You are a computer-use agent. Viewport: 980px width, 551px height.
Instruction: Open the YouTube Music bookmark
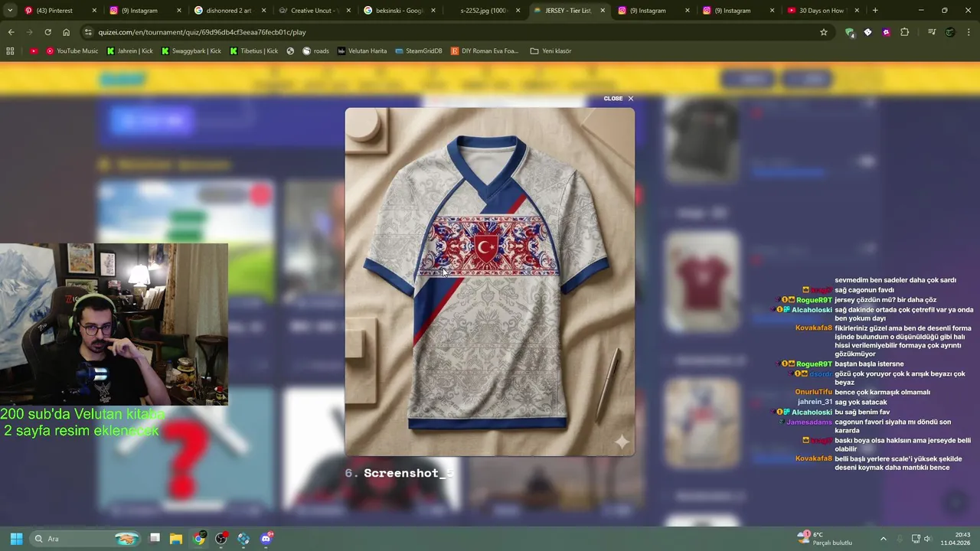(72, 51)
